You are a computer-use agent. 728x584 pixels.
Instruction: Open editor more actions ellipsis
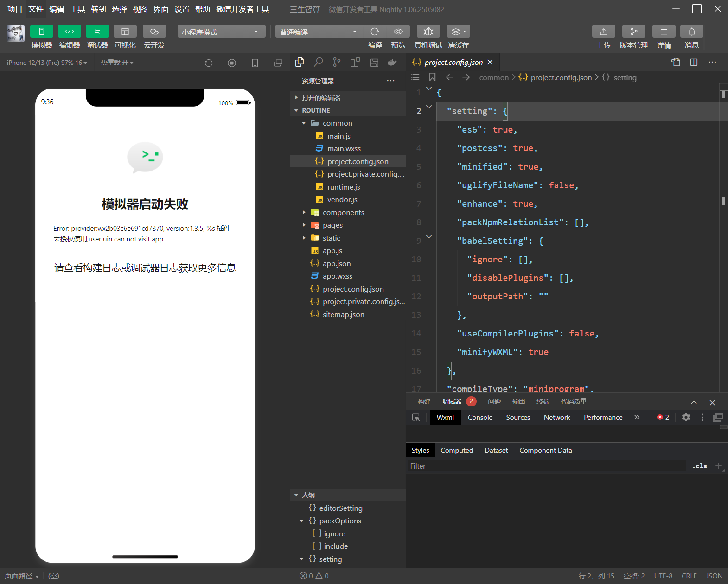click(x=712, y=62)
